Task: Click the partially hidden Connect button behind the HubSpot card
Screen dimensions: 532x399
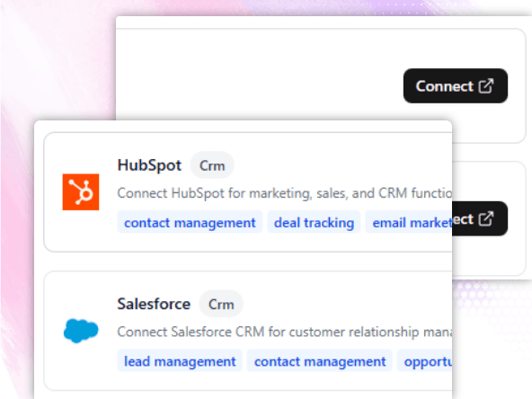Action: 480,219
